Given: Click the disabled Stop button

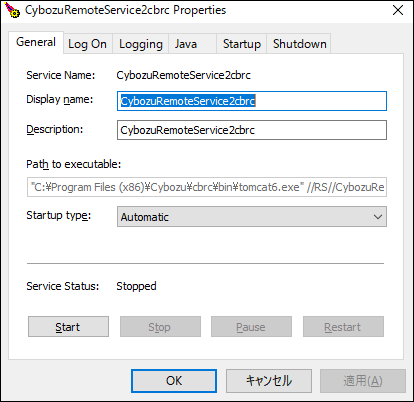Looking at the screenshot, I should pyautogui.click(x=160, y=327).
